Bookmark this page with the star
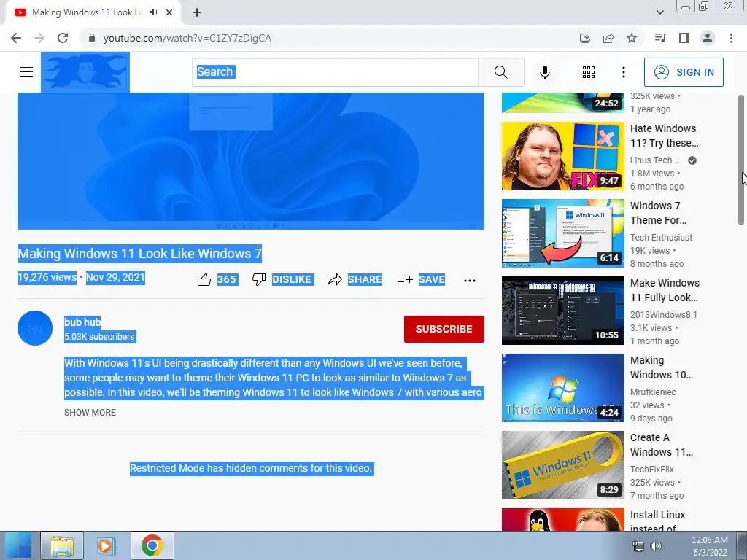The image size is (747, 560). pyautogui.click(x=632, y=38)
